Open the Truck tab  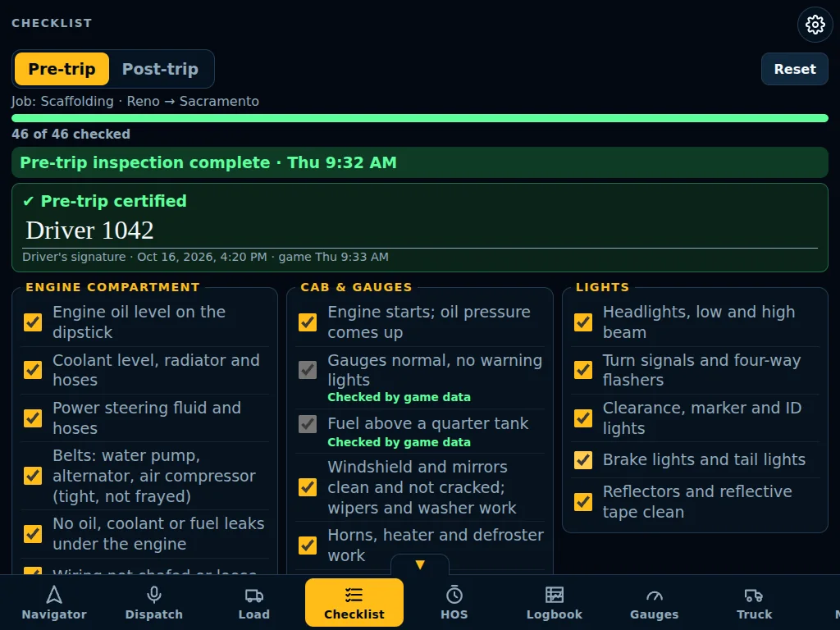[755, 602]
